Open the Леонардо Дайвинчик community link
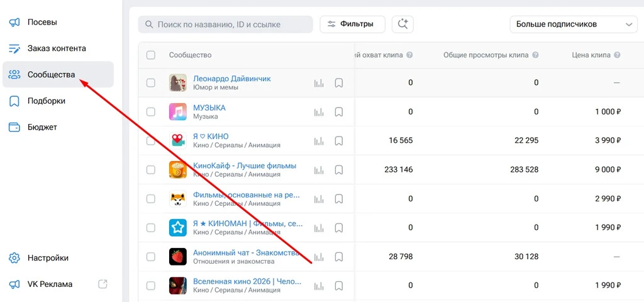 click(231, 79)
